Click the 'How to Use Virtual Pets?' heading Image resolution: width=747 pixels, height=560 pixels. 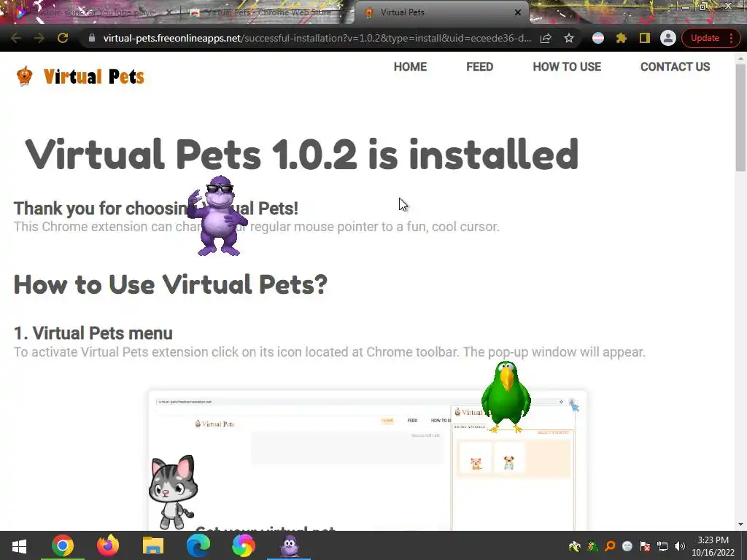coord(171,284)
